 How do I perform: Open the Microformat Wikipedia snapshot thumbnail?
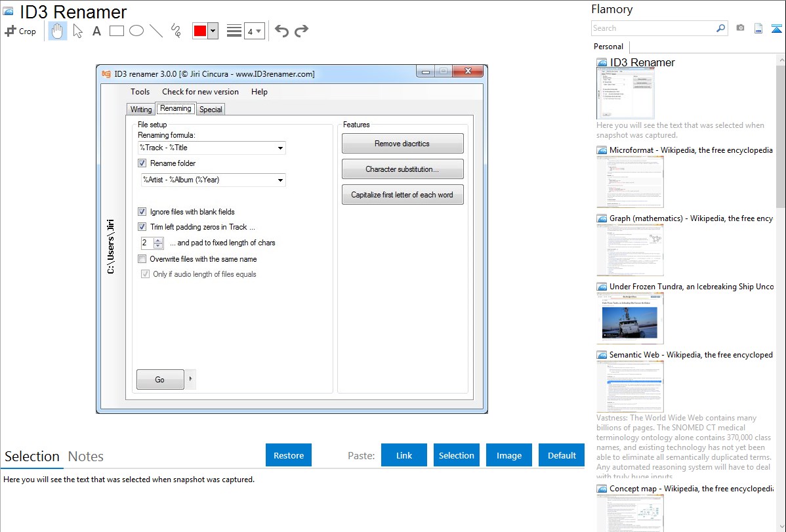coord(630,182)
